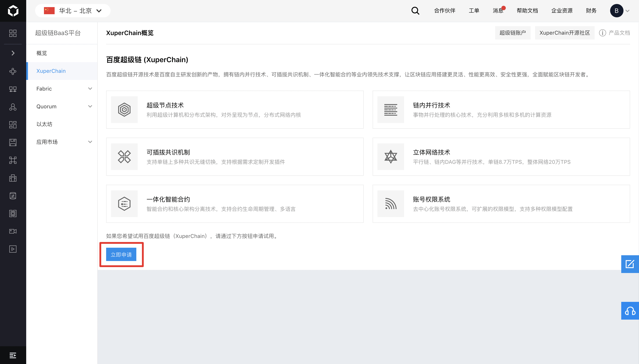Open the 产品文档 link
Image resolution: width=639 pixels, height=364 pixels.
(619, 33)
